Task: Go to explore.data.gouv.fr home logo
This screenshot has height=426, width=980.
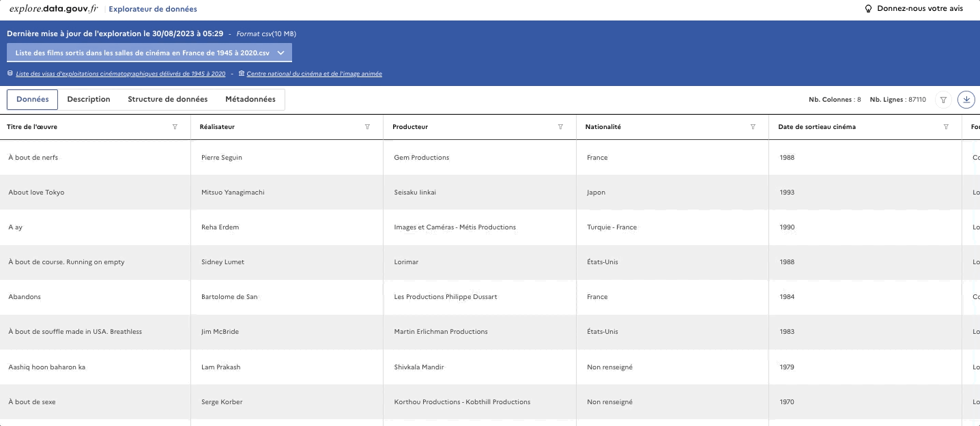Action: [53, 9]
